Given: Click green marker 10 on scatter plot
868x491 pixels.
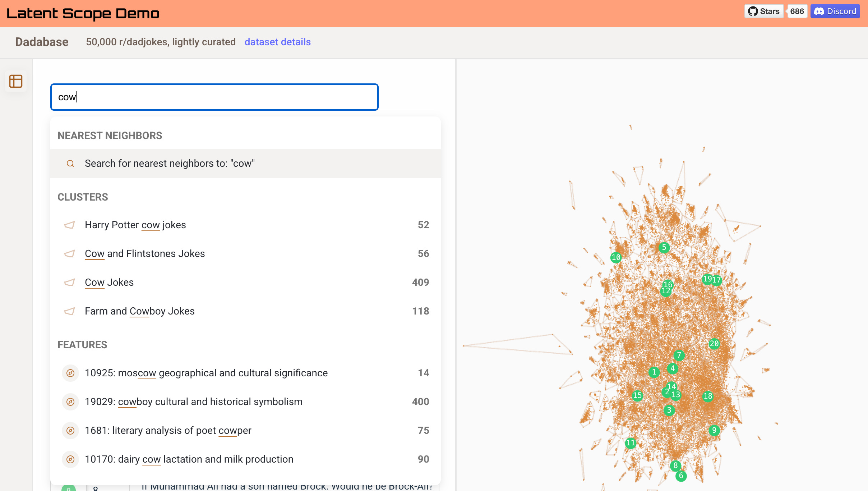Looking at the screenshot, I should coord(616,257).
